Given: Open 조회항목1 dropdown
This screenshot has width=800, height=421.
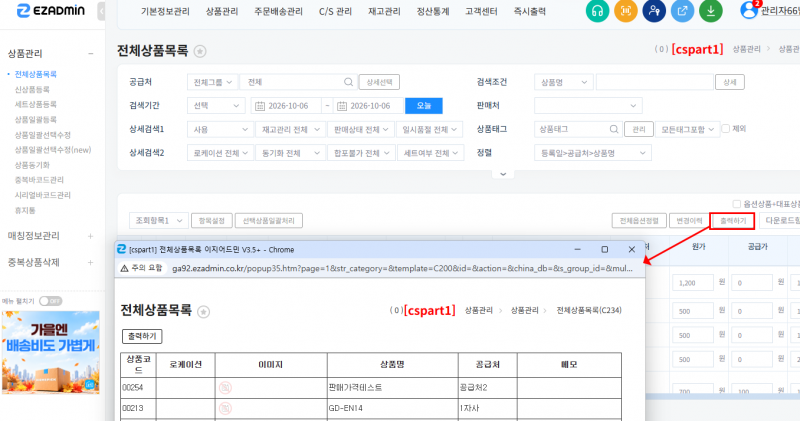Looking at the screenshot, I should point(159,220).
